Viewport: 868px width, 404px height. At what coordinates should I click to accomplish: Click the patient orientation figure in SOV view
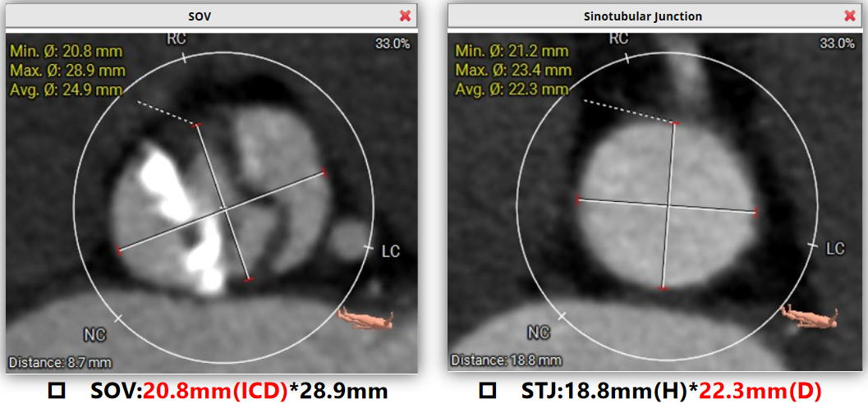(367, 318)
